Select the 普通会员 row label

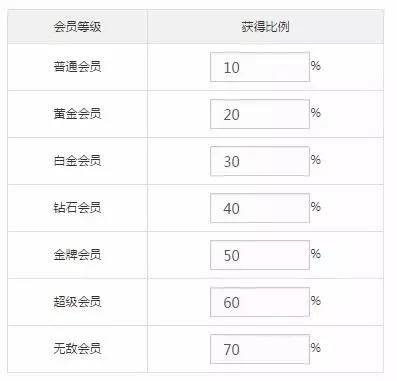tap(77, 66)
